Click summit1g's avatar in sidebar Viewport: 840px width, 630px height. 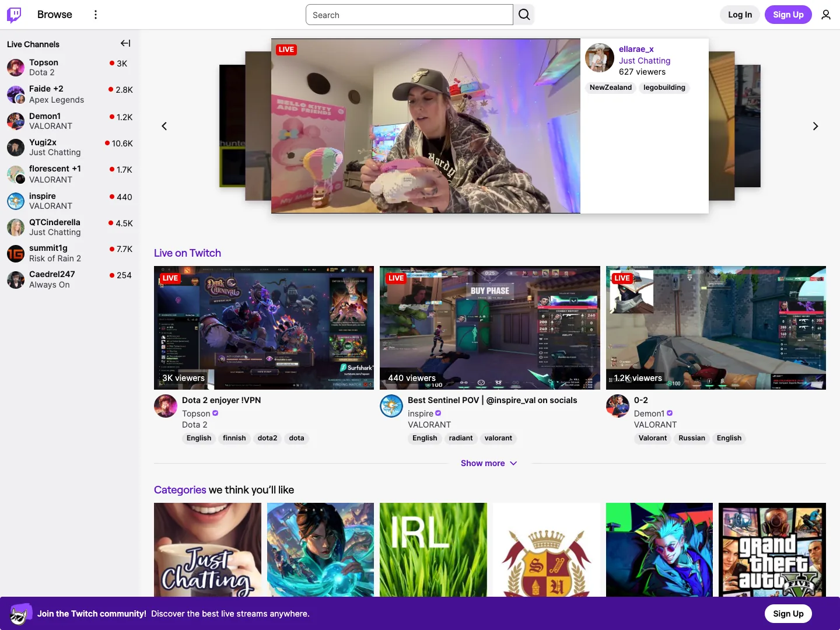pyautogui.click(x=16, y=253)
